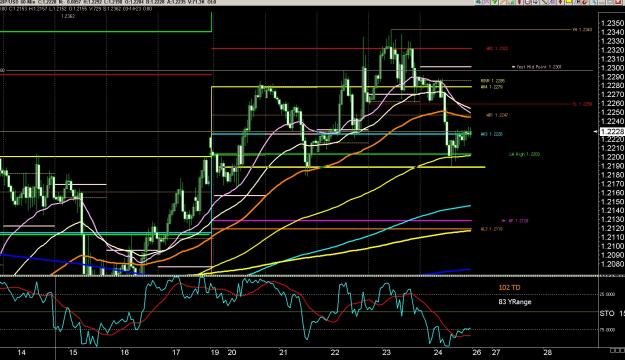
Task: Click the 1.2150 price axis label
Action: pyautogui.click(x=613, y=201)
